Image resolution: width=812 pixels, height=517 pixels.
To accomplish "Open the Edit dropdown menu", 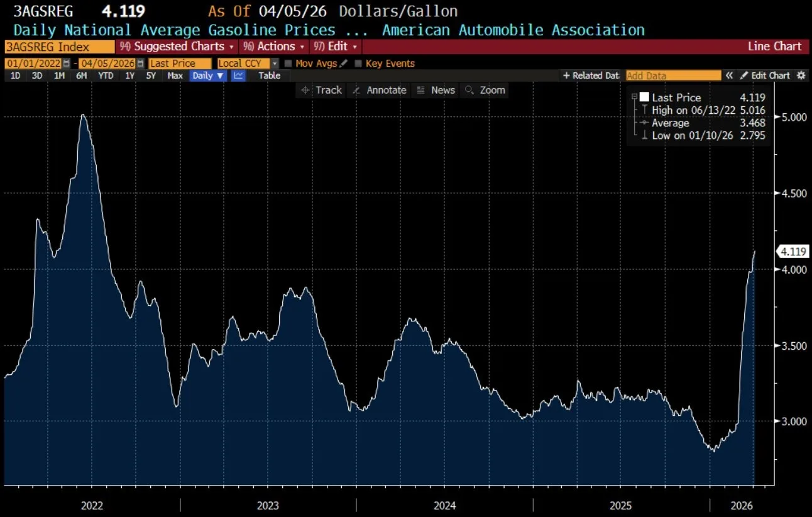I will point(335,47).
